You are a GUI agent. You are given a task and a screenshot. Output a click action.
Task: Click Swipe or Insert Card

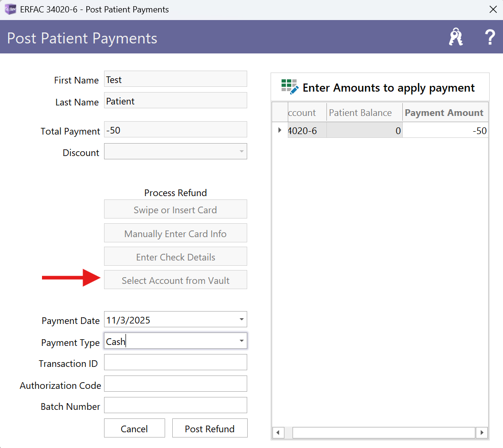tap(176, 210)
